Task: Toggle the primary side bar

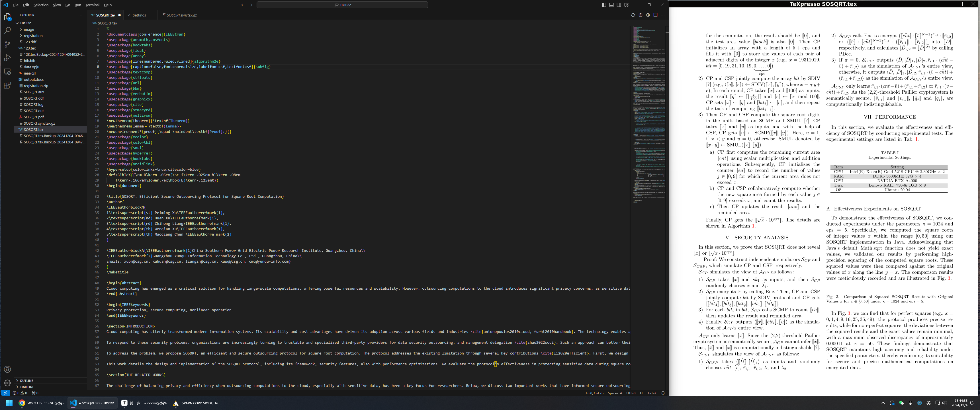Action: (604, 5)
